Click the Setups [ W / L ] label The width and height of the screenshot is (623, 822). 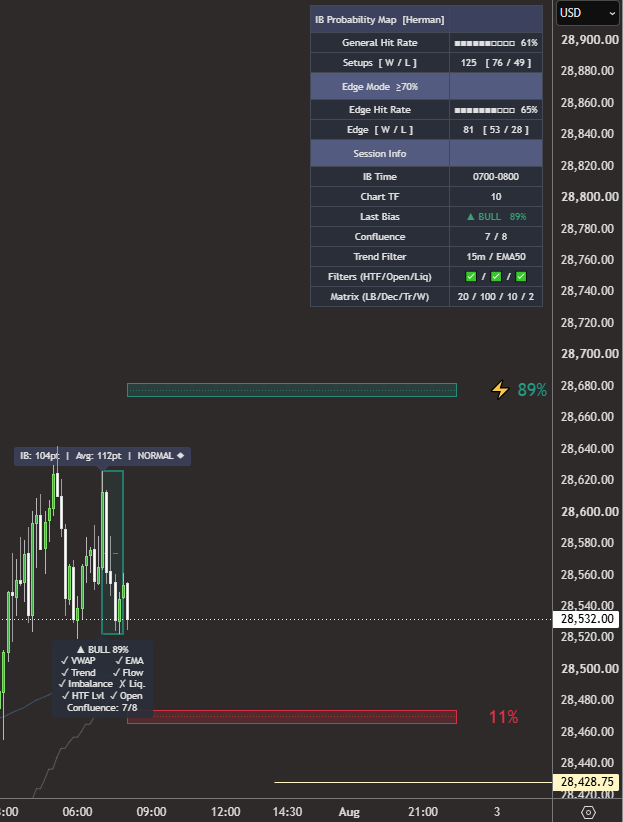pos(380,62)
